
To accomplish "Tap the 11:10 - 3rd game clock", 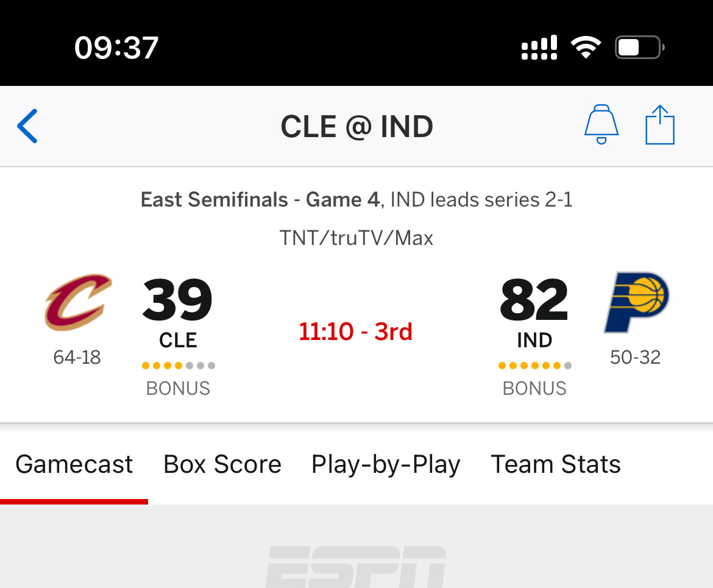I will point(356,331).
